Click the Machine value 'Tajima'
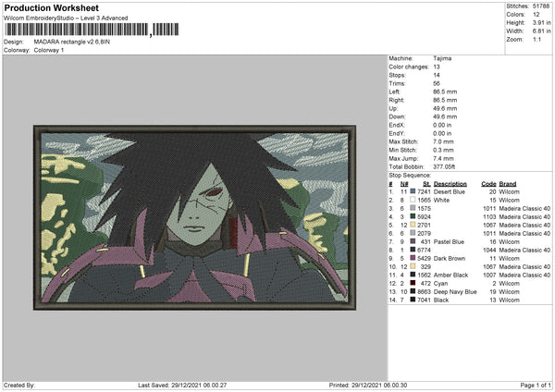The image size is (555, 392). (442, 58)
